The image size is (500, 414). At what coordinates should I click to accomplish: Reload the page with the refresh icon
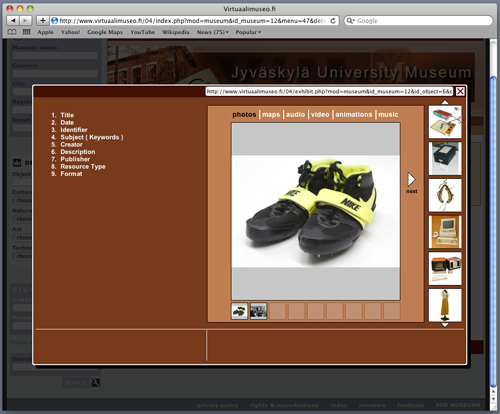tap(333, 21)
